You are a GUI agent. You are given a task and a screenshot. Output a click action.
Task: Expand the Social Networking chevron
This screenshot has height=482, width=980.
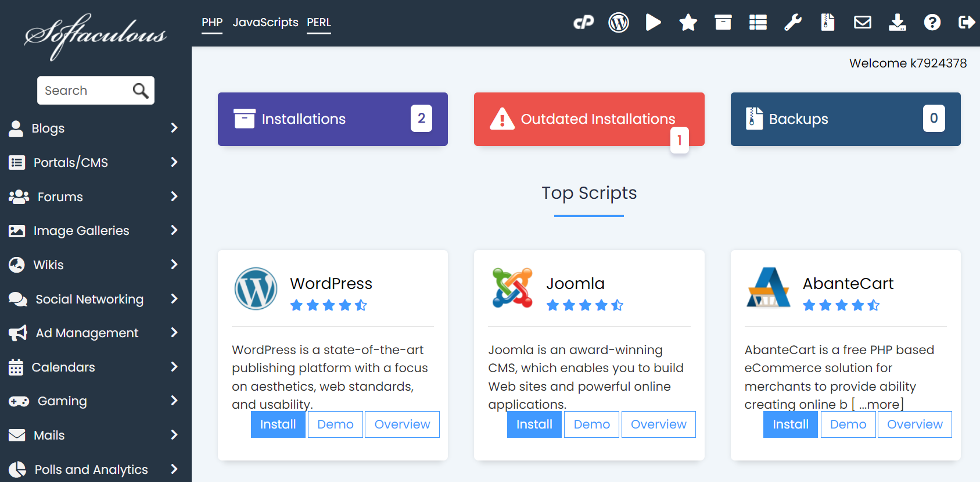[x=174, y=299]
